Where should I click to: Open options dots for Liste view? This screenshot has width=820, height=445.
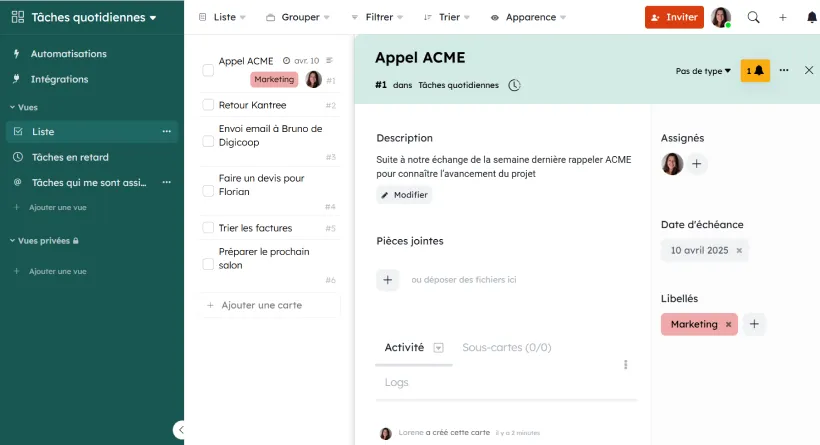166,132
